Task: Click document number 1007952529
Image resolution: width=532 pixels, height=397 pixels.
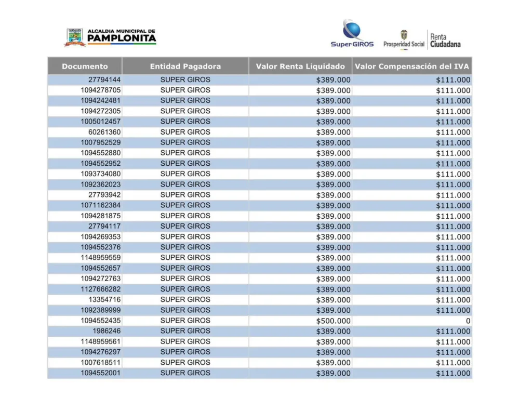Action: coord(100,142)
